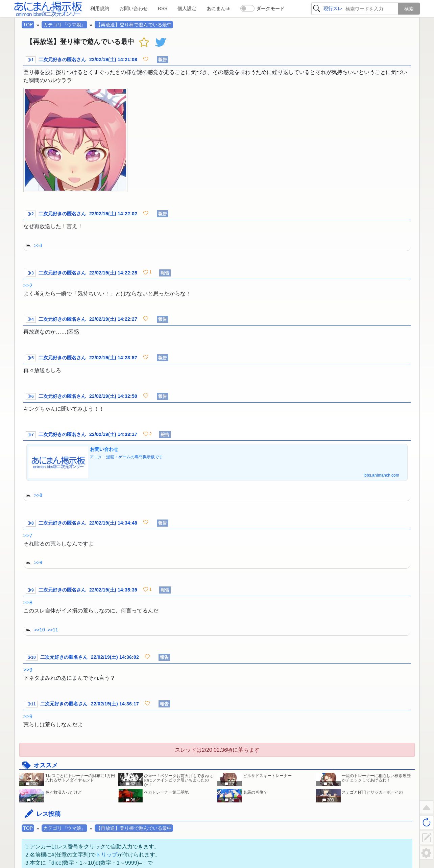Click the reload thread icon
The image size is (434, 868).
click(x=427, y=822)
